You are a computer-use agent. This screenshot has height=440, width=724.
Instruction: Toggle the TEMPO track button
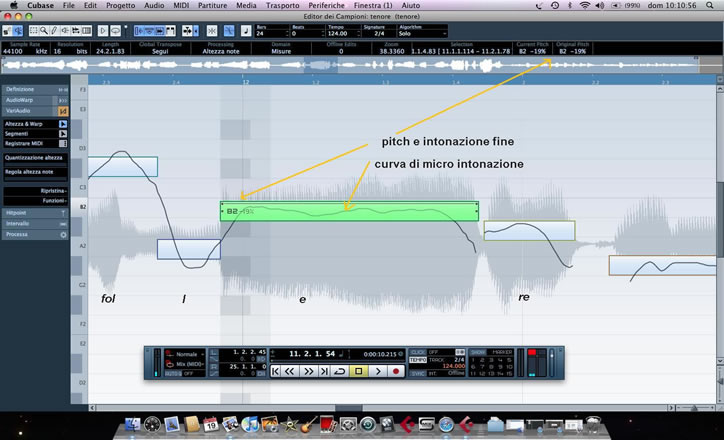click(x=418, y=360)
